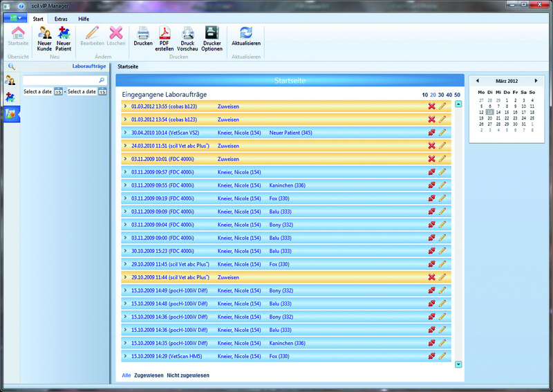Click the Laboraufträge search field

(x=60, y=80)
